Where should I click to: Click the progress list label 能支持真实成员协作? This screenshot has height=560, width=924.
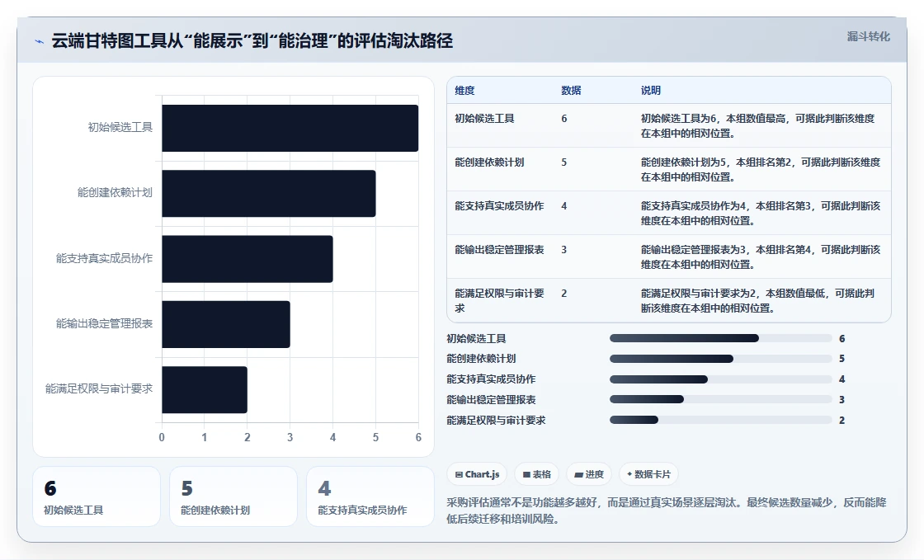[x=491, y=379]
